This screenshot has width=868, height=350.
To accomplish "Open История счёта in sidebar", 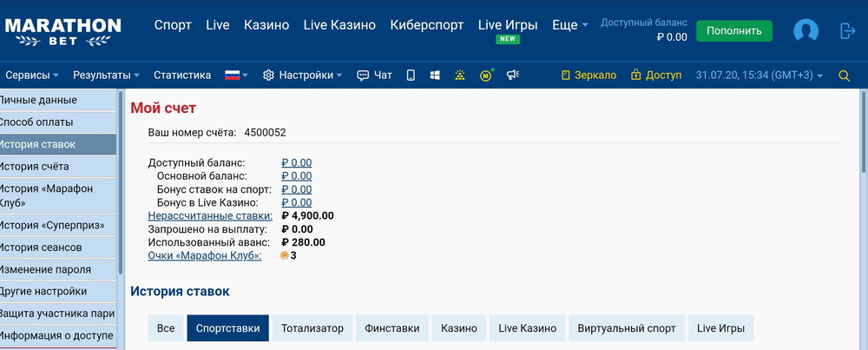I will coord(35,166).
